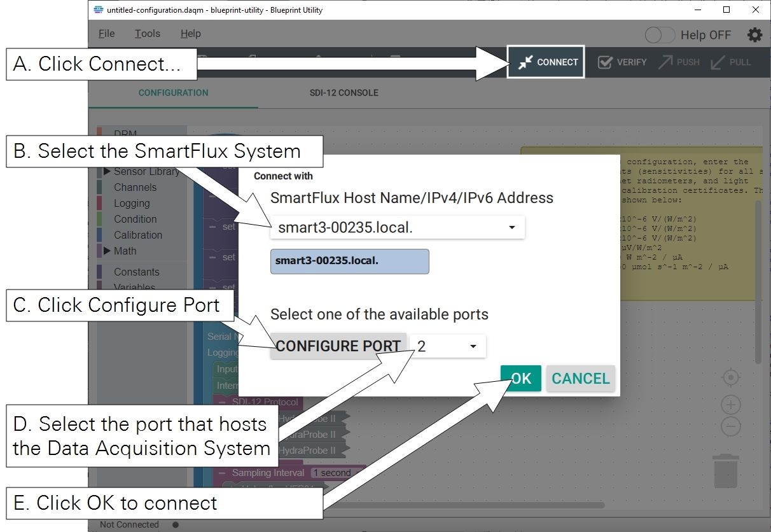The height and width of the screenshot is (532, 771).
Task: Open the File menu
Action: click(x=107, y=34)
